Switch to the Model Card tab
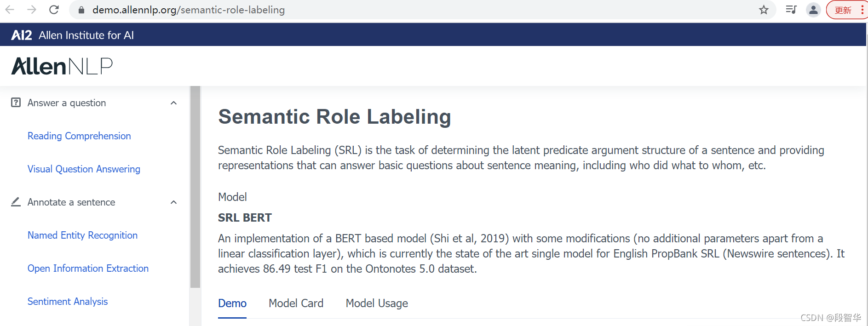The height and width of the screenshot is (326, 868). 296,303
